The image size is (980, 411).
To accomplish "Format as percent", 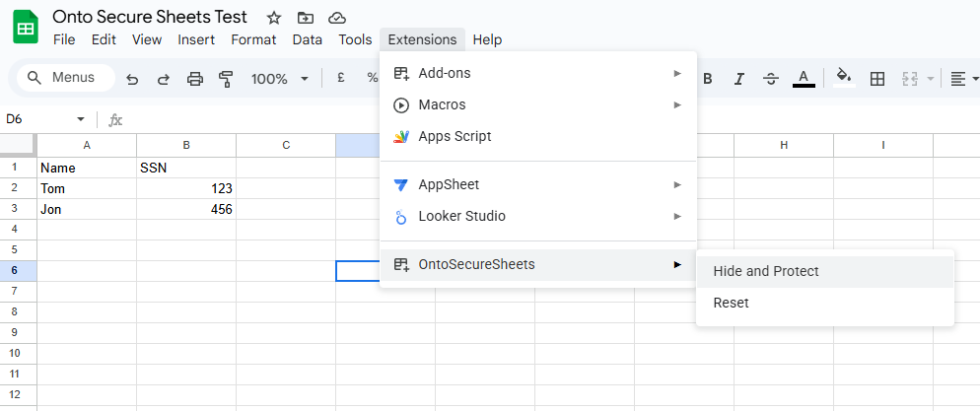I will point(373,78).
